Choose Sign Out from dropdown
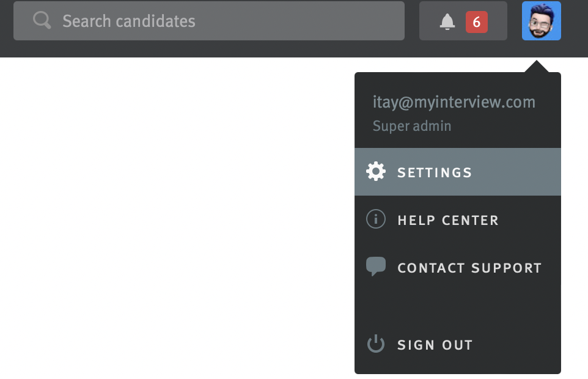Image resolution: width=588 pixels, height=379 pixels. click(457, 345)
